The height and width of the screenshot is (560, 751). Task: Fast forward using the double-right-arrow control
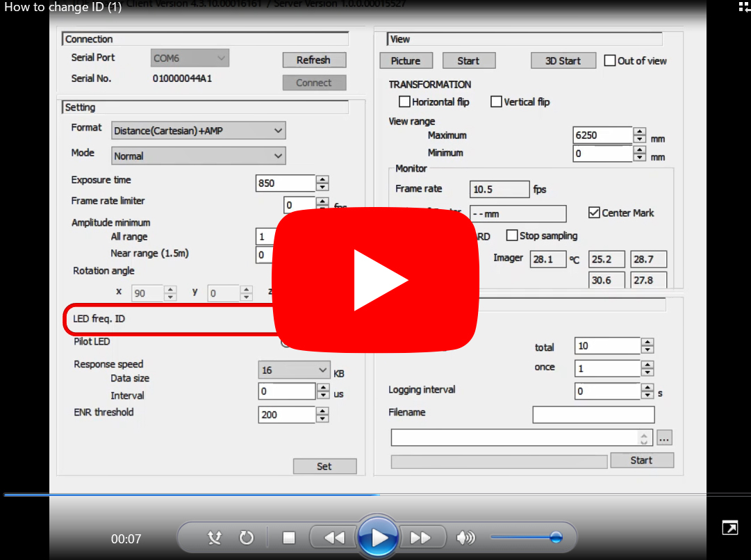tap(422, 537)
